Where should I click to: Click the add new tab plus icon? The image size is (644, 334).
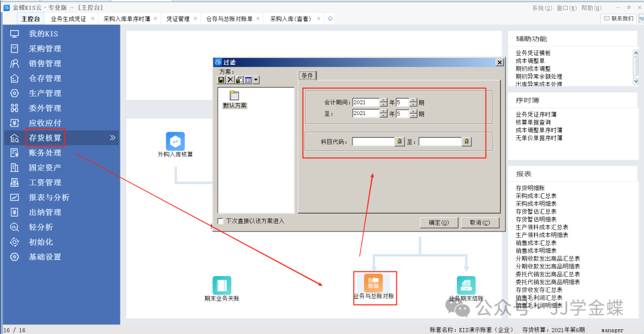coord(330,18)
